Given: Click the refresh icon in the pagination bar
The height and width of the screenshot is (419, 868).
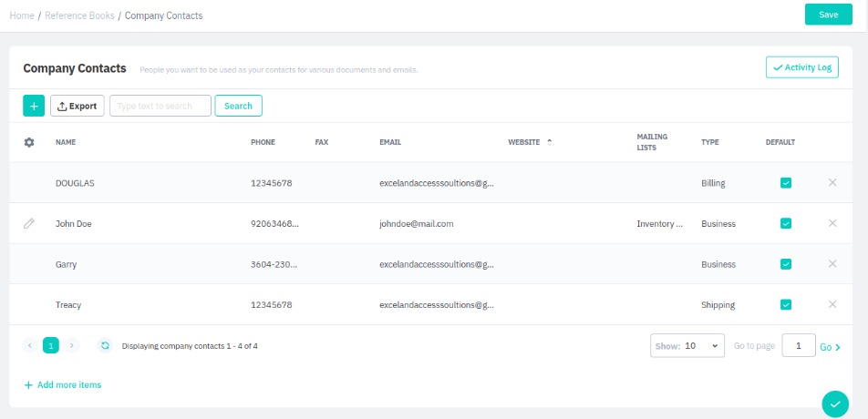Looking at the screenshot, I should pos(105,346).
